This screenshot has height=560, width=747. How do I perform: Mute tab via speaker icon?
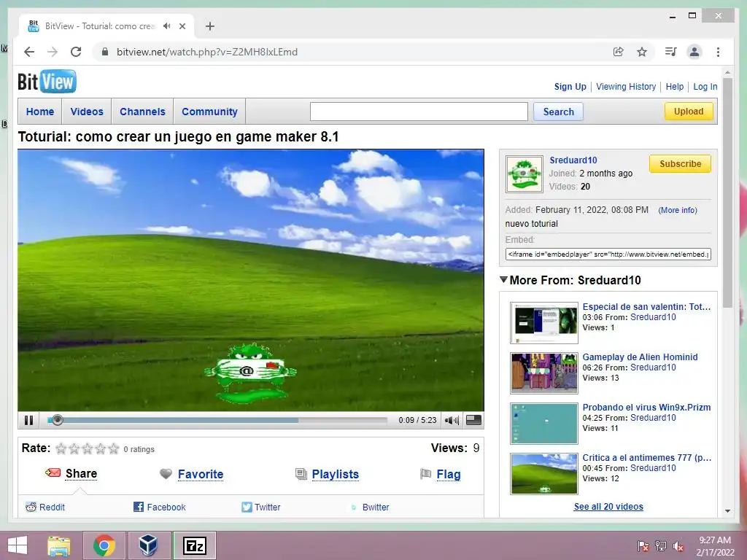[x=166, y=26]
